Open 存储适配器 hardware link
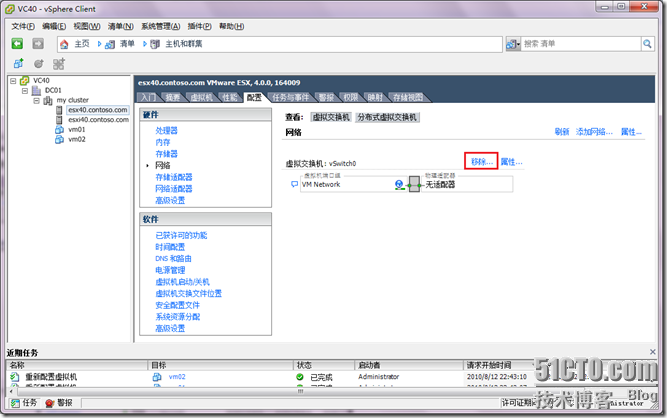 pos(174,177)
